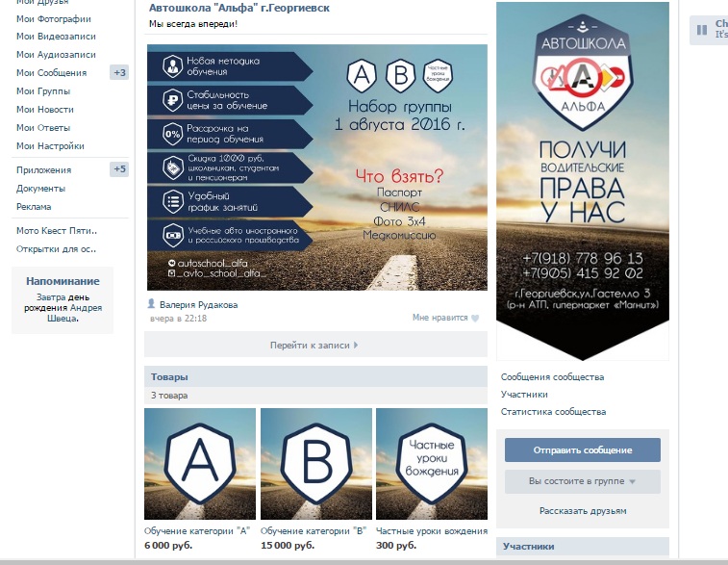The height and width of the screenshot is (565, 728).
Task: Open the category A product thumbnail
Action: (200, 464)
